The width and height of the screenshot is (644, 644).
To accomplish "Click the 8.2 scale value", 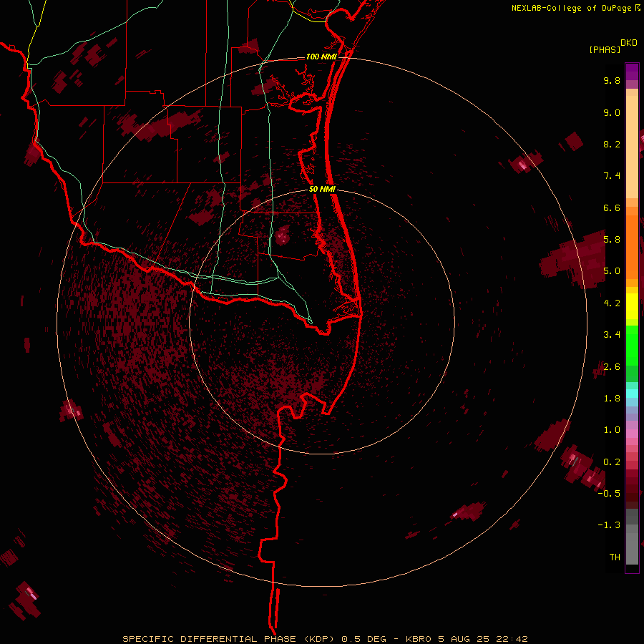I will pyautogui.click(x=612, y=144).
